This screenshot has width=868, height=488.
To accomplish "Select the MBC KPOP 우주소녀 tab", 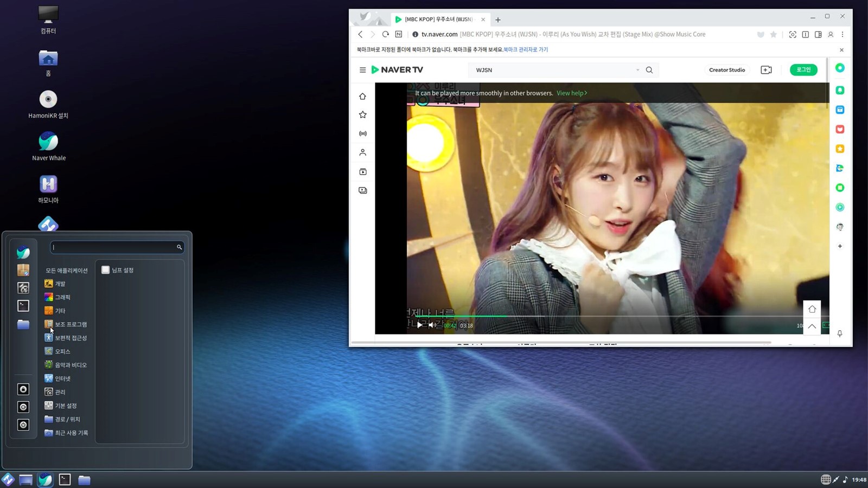I will pyautogui.click(x=439, y=19).
